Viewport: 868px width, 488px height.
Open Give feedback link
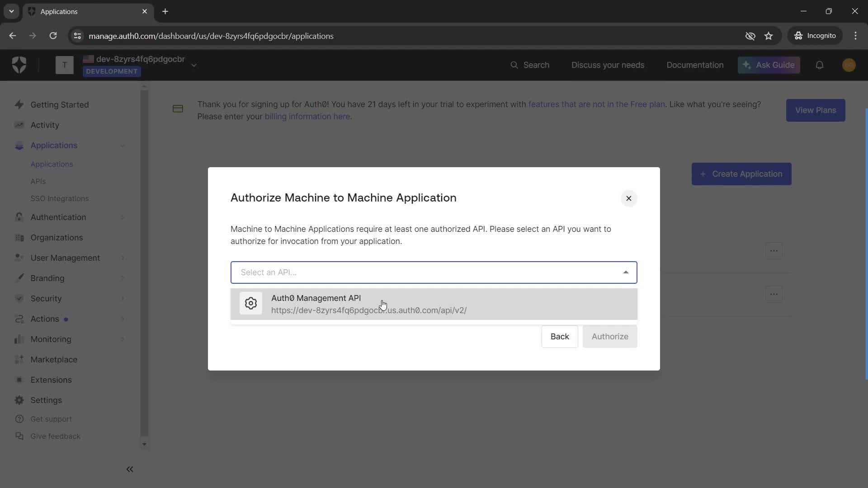click(55, 436)
